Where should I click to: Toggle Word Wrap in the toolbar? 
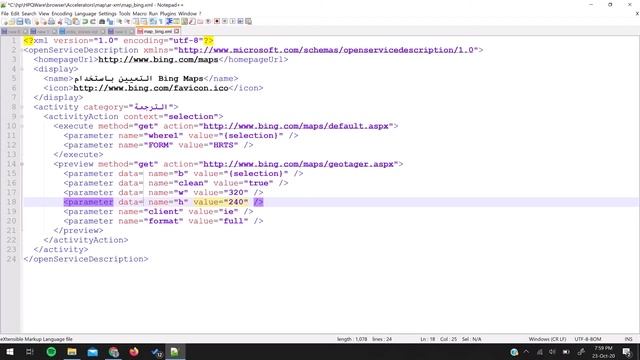(152, 21)
